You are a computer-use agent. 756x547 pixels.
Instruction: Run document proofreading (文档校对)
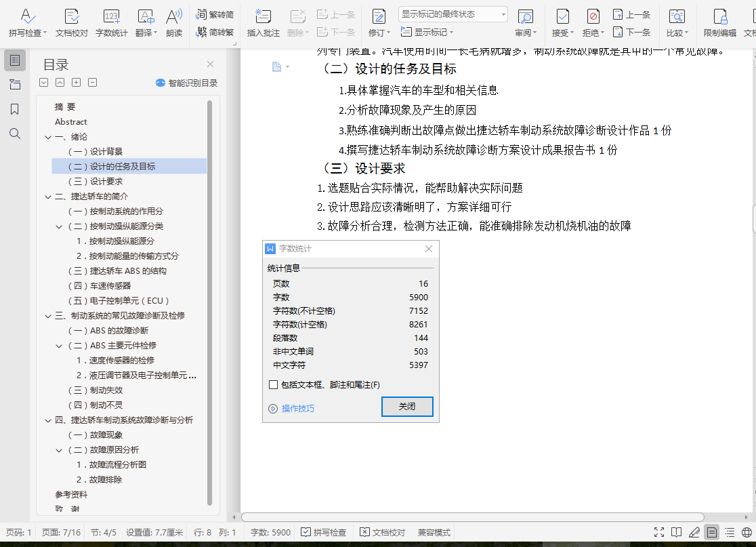pyautogui.click(x=71, y=22)
